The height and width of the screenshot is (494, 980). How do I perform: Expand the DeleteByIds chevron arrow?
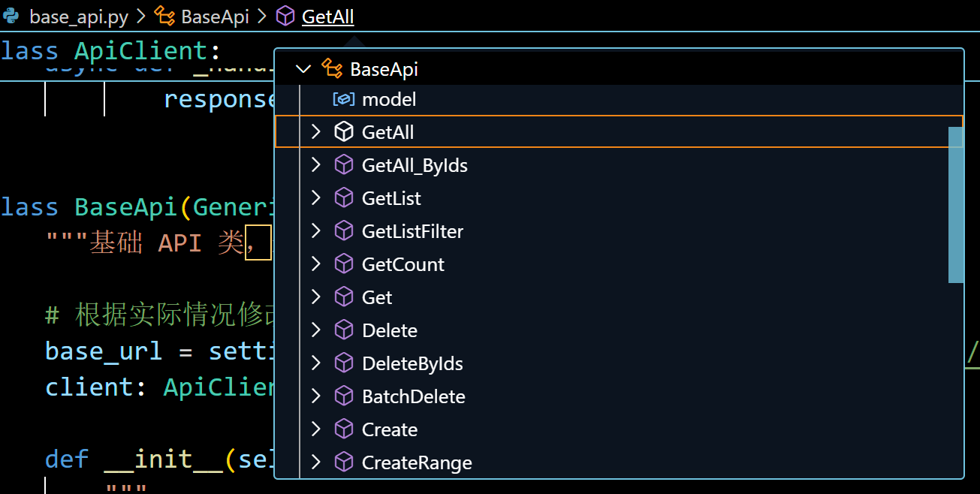pyautogui.click(x=316, y=363)
